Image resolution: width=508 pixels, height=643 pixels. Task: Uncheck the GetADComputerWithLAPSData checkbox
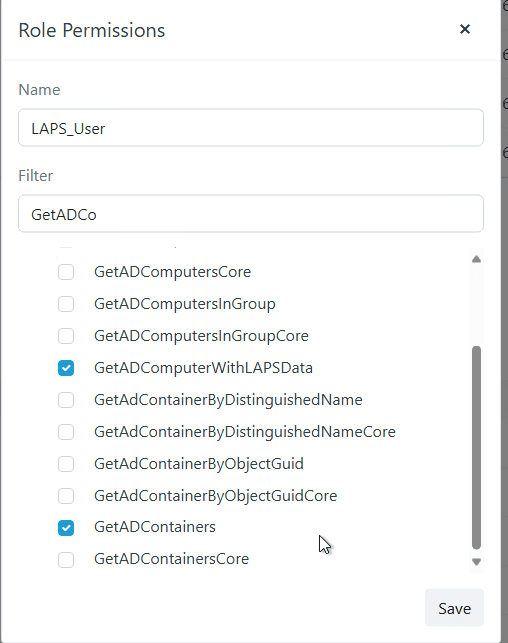point(66,368)
